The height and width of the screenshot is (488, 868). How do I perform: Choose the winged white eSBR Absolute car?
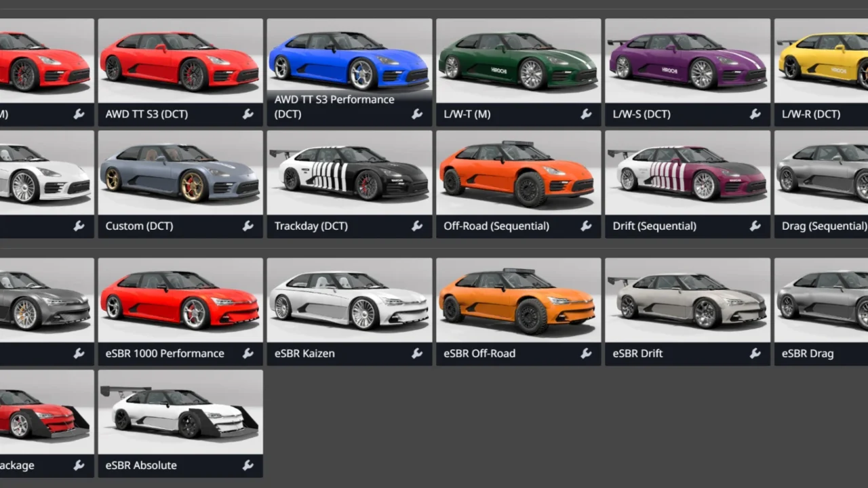180,411
